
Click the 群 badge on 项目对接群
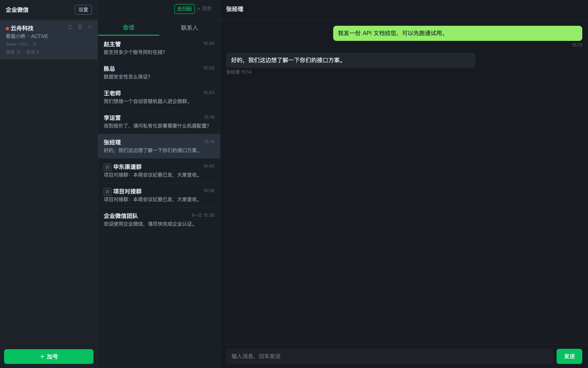click(107, 191)
